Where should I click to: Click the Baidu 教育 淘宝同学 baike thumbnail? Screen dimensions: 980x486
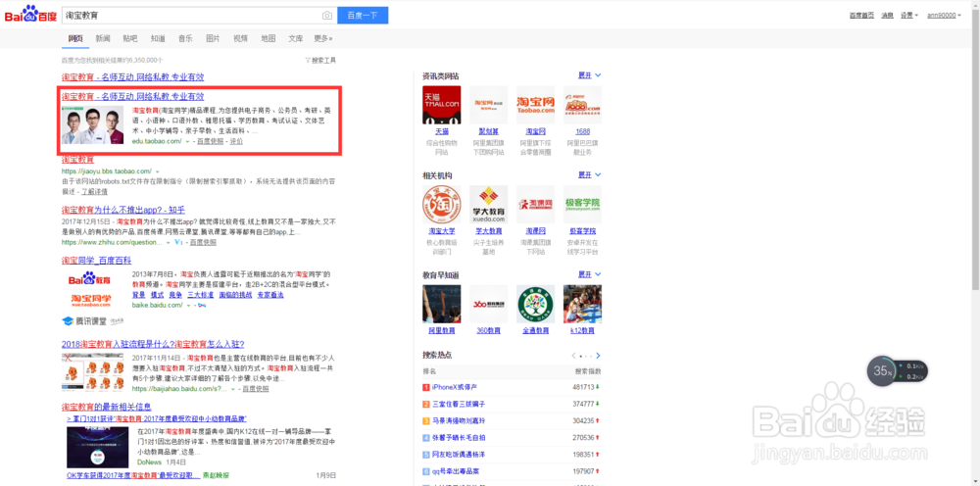point(92,289)
